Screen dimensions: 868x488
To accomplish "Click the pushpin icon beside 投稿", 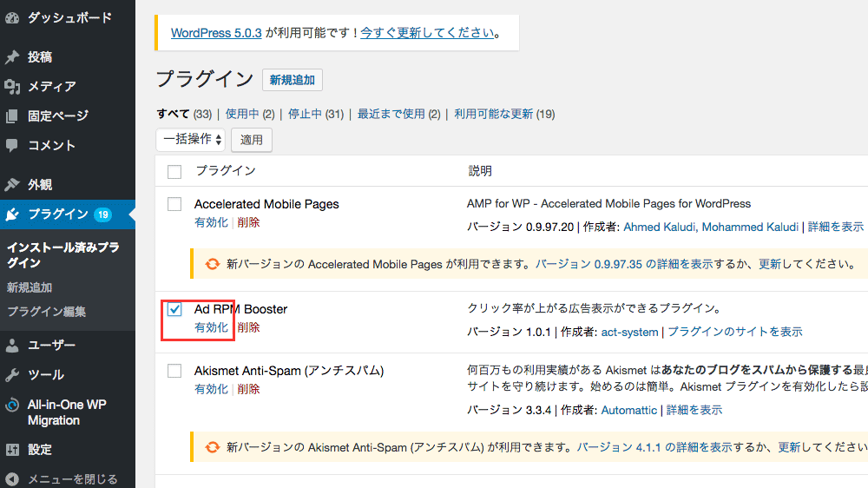I will (x=12, y=57).
